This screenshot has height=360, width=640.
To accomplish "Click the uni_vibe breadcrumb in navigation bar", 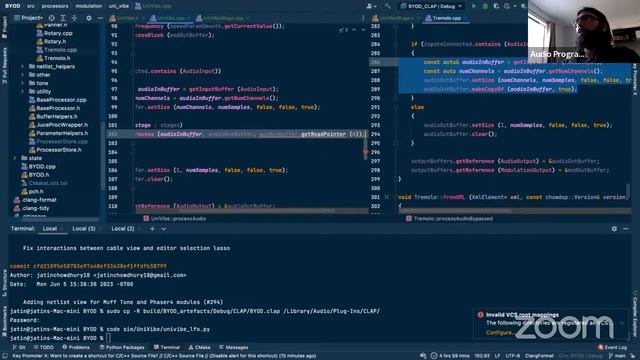I will (119, 6).
